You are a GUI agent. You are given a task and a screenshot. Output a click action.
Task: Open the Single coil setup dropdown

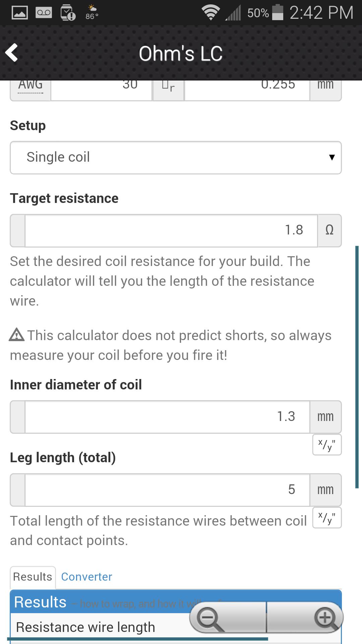pos(176,158)
